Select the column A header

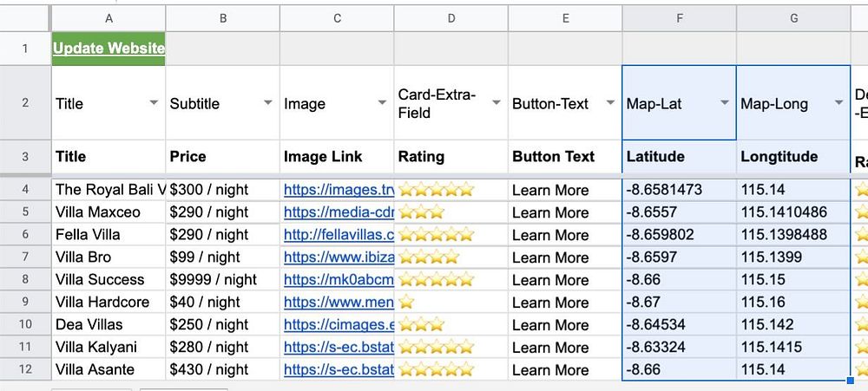[108, 17]
